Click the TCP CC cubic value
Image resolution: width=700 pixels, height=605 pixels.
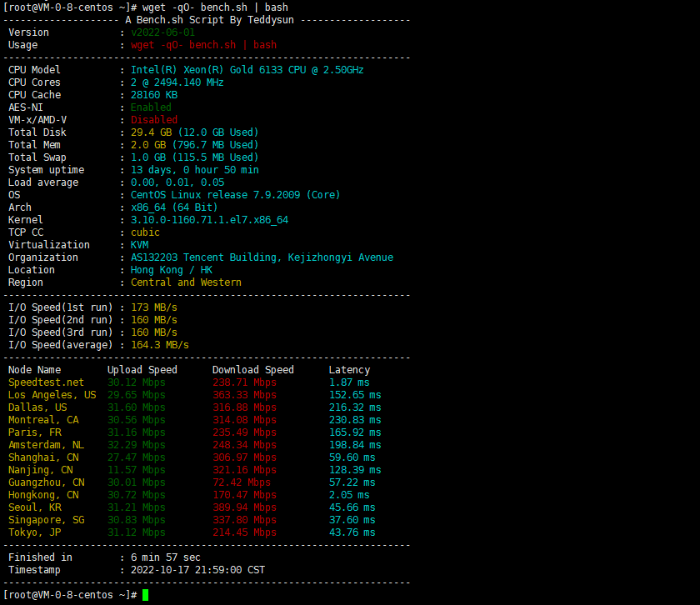coord(145,232)
